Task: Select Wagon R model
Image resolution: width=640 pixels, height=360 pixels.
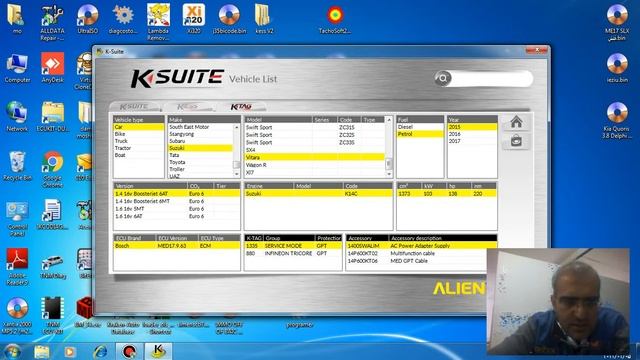Action: (x=314, y=165)
